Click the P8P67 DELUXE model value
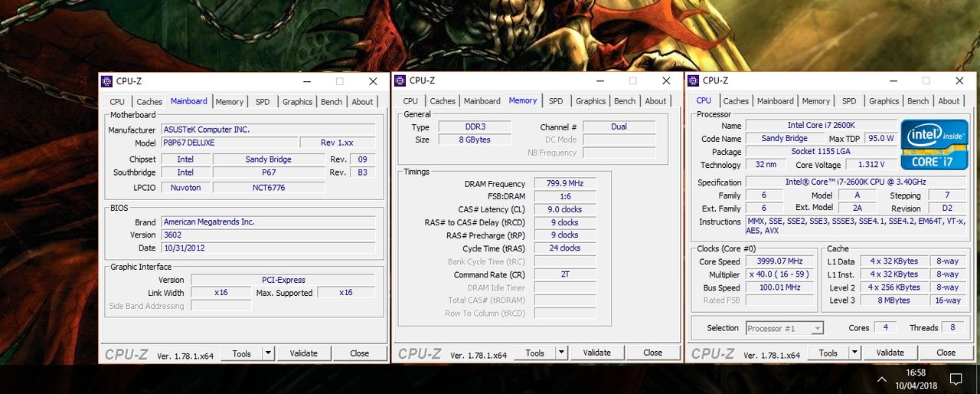The width and height of the screenshot is (980, 394). pyautogui.click(x=228, y=143)
